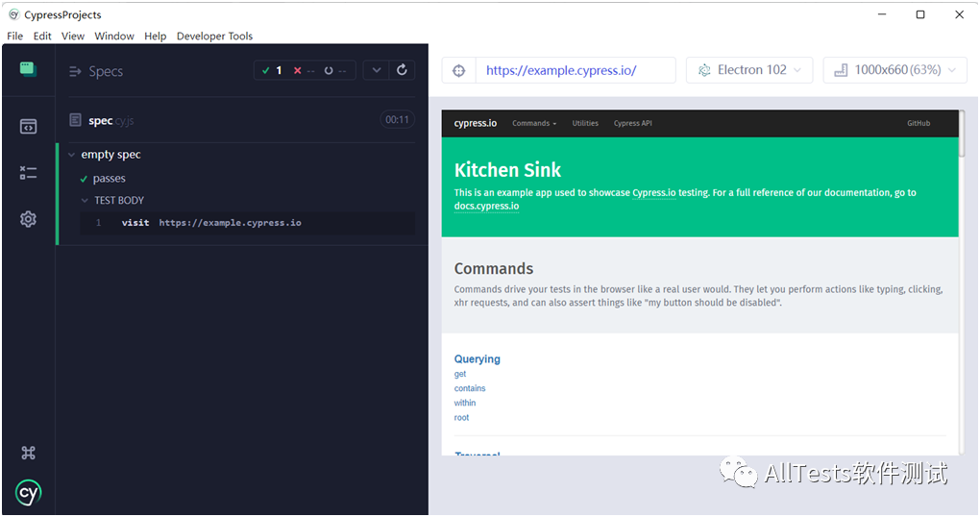980x517 pixels.
Task: Select the visit command log entry
Action: tap(248, 223)
